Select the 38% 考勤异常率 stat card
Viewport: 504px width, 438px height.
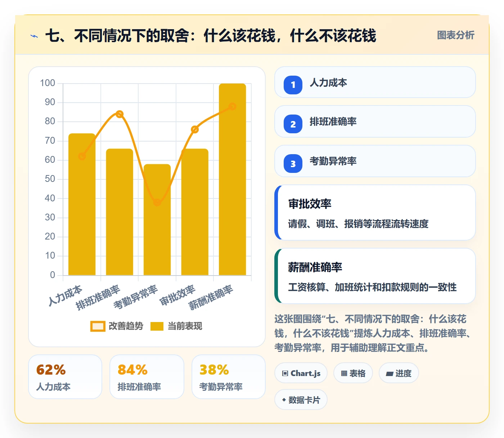[x=229, y=377]
